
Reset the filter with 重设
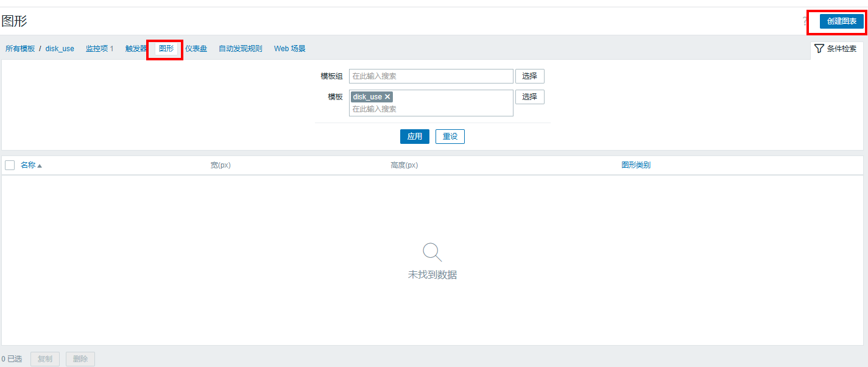click(x=450, y=137)
